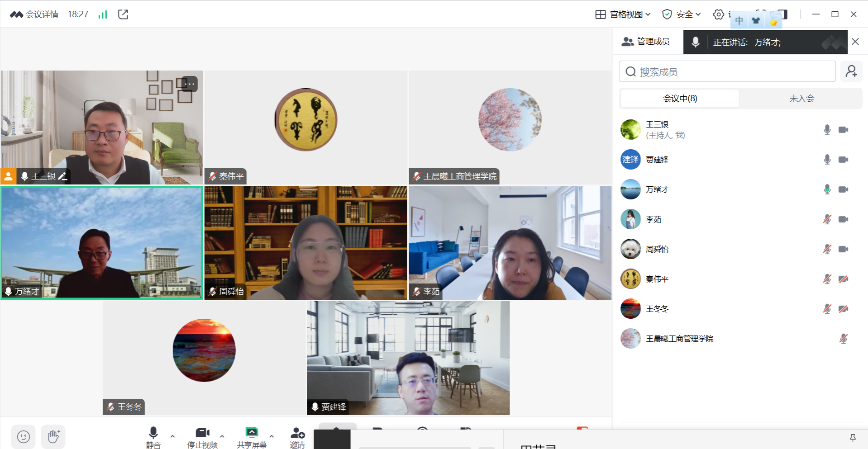This screenshot has height=449, width=868.
Task: Expand the 安全 security dropdown
Action: tap(681, 14)
